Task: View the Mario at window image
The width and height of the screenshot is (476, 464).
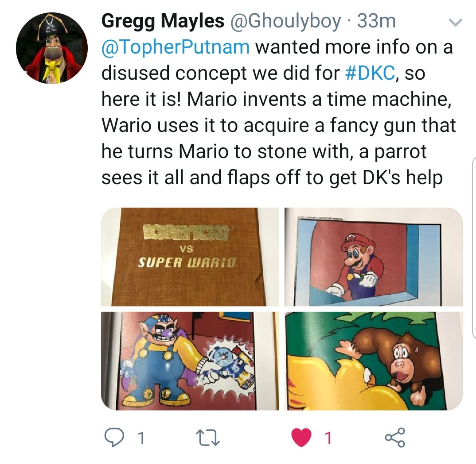Action: pyautogui.click(x=373, y=257)
